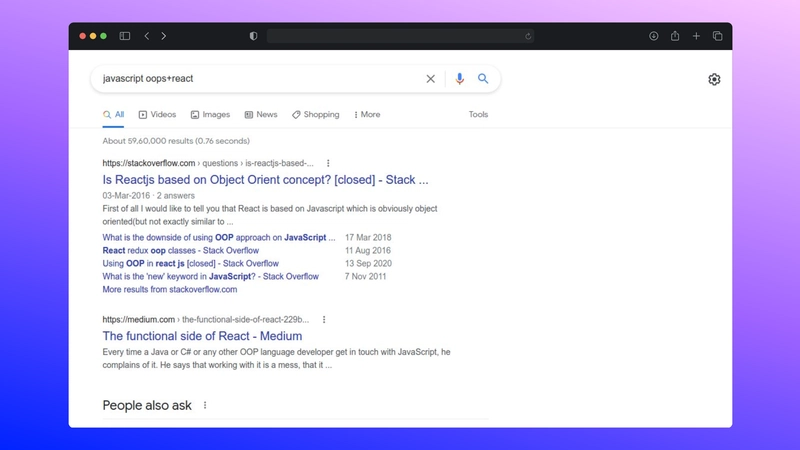Screen dimensions: 800x450
Task: Click the date 17 Mar 2018
Action: (x=368, y=237)
